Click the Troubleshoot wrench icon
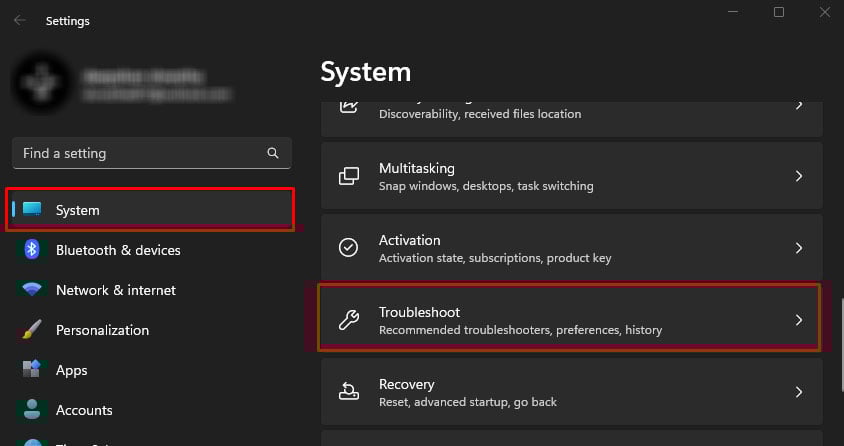The height and width of the screenshot is (446, 844). click(x=349, y=320)
